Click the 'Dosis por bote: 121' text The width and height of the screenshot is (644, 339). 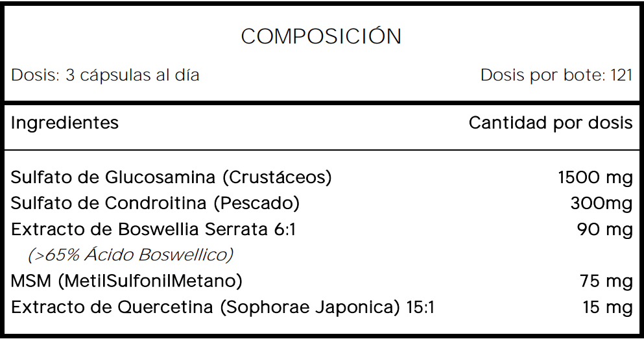(x=556, y=75)
